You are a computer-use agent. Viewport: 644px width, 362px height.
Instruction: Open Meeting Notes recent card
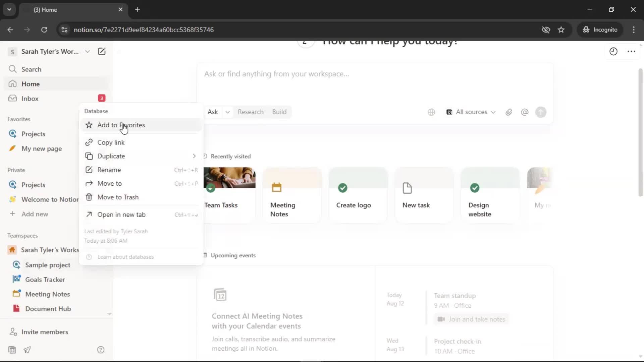292,195
